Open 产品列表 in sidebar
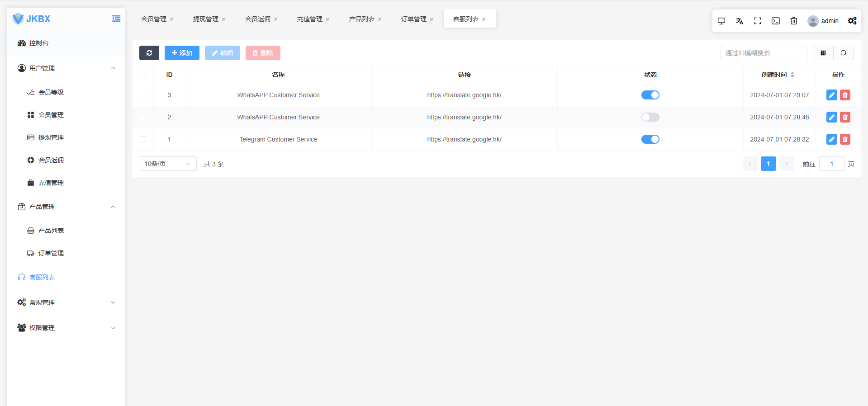 pyautogui.click(x=66, y=231)
